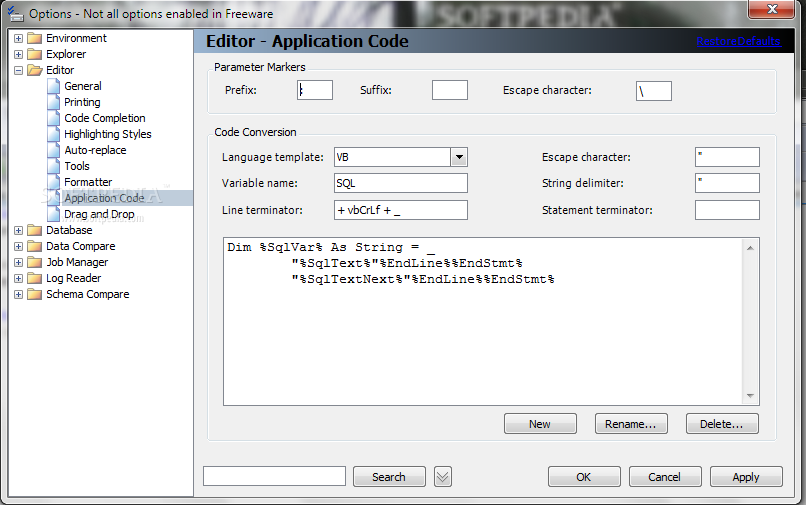Click the New button
806x505 pixels.
[540, 424]
